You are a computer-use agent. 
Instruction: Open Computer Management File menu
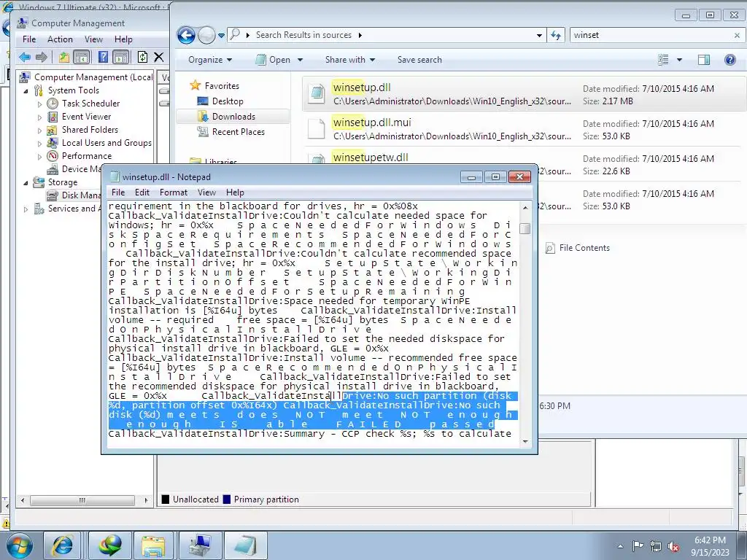click(29, 39)
